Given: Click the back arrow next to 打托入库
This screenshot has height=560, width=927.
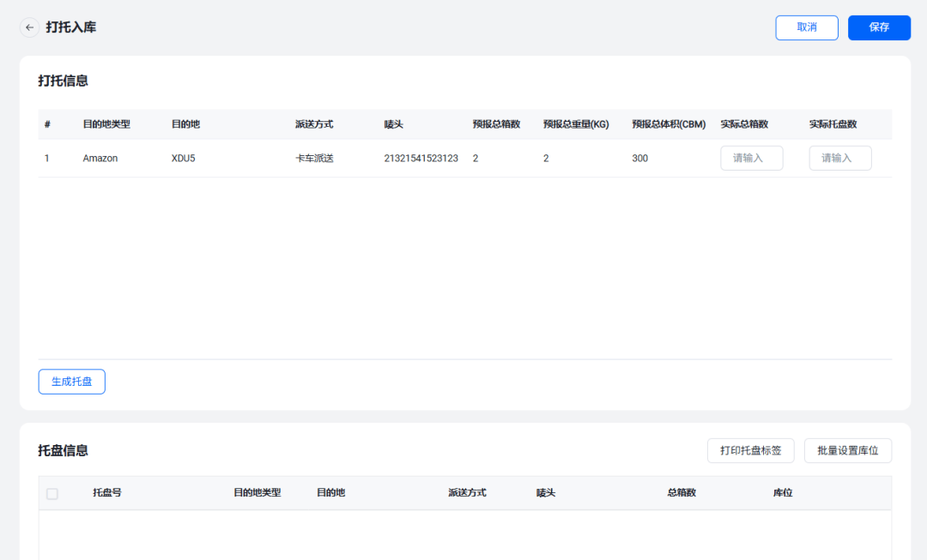Looking at the screenshot, I should [x=30, y=27].
